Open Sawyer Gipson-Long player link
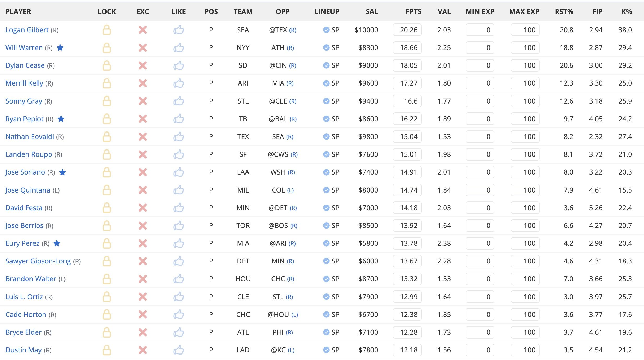 tap(38, 261)
